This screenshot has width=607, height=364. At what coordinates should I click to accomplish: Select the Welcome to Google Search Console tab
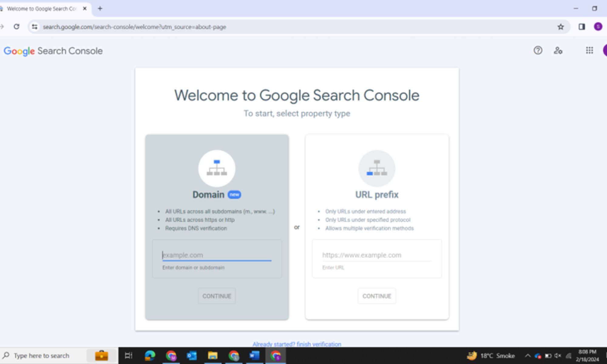42,8
